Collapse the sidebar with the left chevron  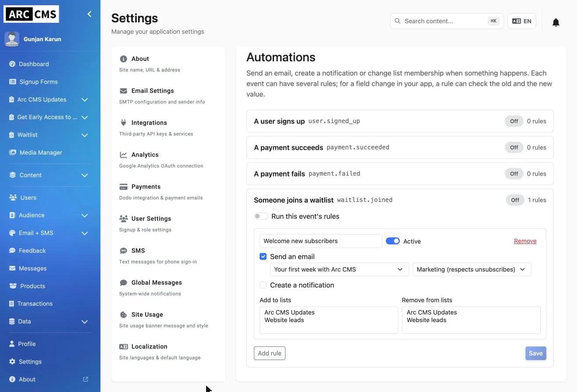pyautogui.click(x=89, y=14)
